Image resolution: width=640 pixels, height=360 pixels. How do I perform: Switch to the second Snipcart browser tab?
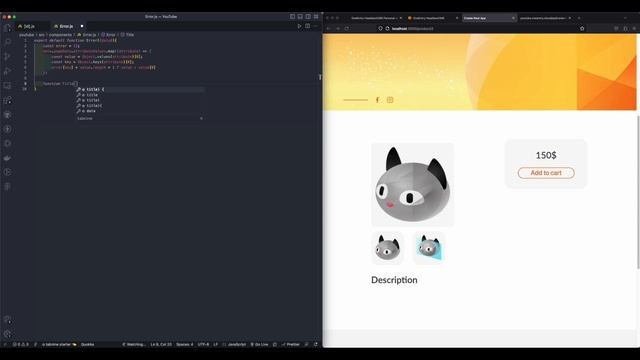tap(432, 18)
